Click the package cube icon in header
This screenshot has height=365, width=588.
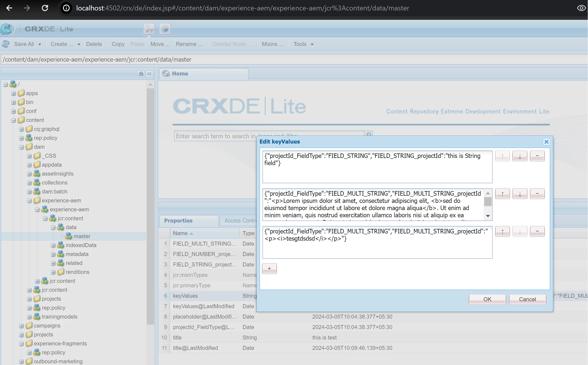tap(165, 29)
